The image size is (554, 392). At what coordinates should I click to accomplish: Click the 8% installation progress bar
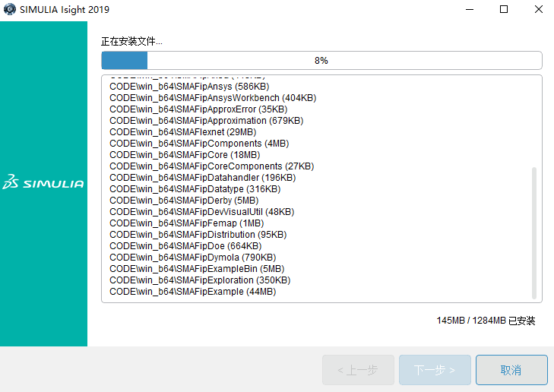321,61
